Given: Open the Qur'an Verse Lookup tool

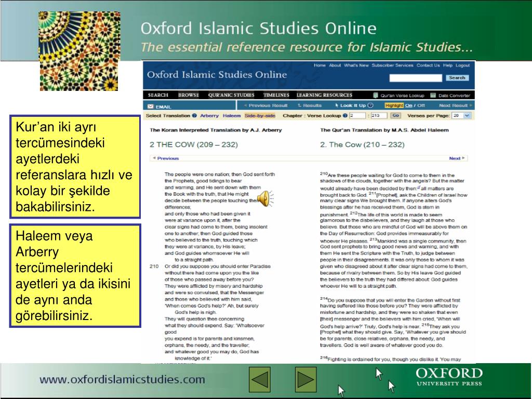Looking at the screenshot, I should click(x=398, y=96).
